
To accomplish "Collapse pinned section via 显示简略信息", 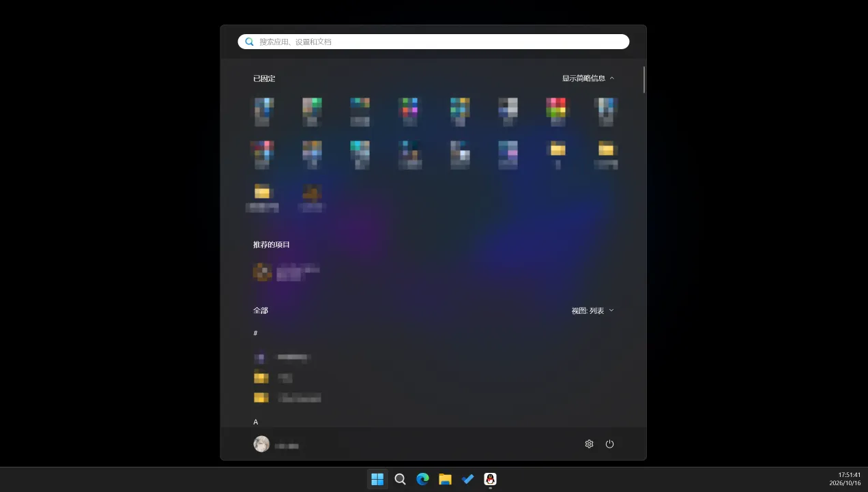I will 588,78.
